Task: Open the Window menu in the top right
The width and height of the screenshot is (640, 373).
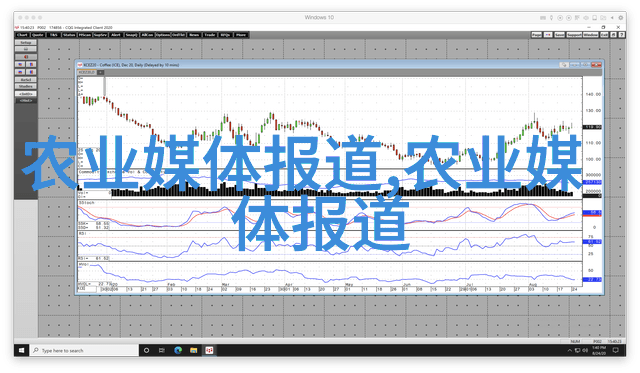Action: tap(590, 35)
